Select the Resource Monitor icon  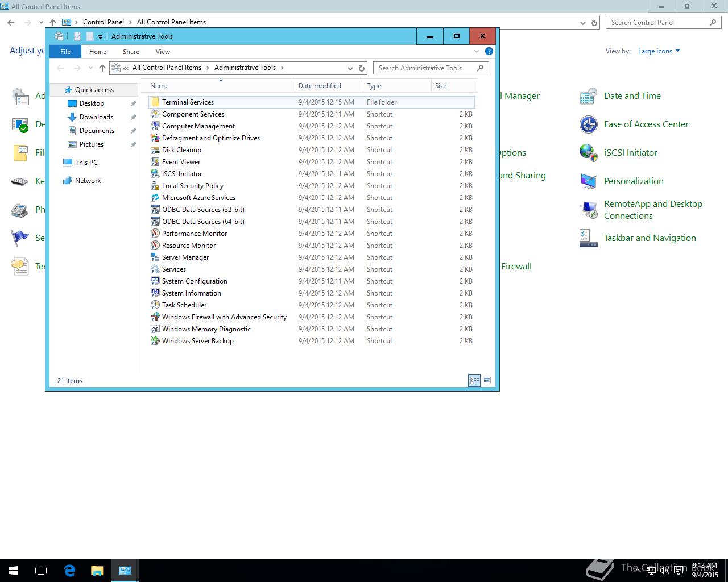[155, 246]
